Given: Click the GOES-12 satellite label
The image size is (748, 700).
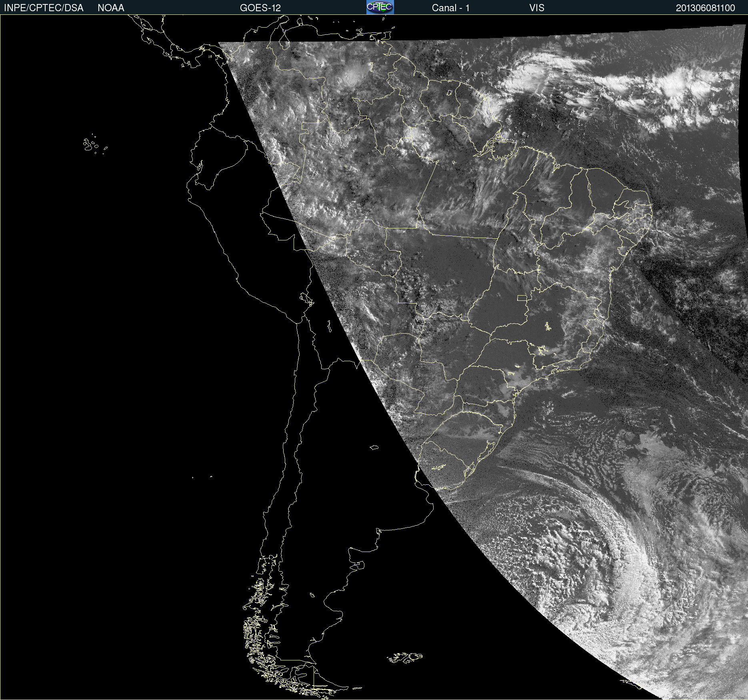Looking at the screenshot, I should [260, 8].
